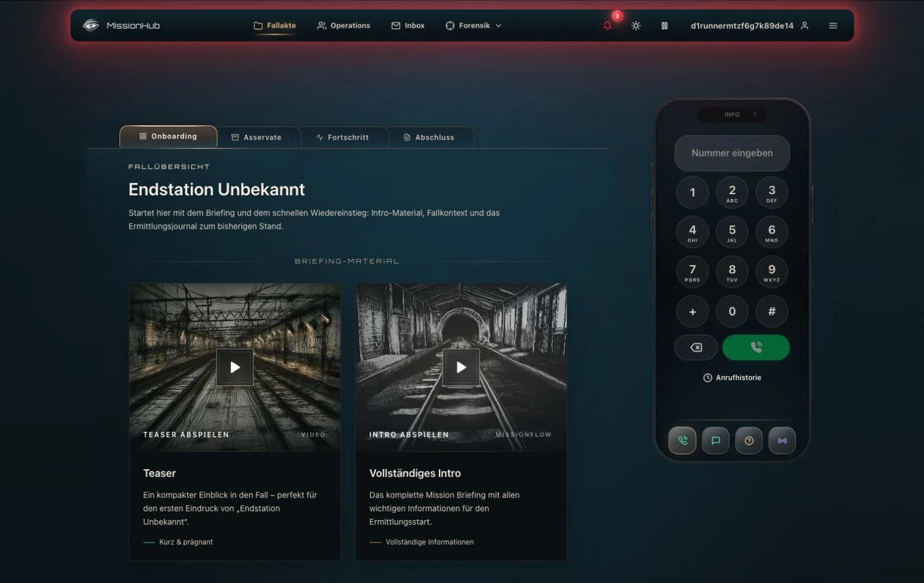924x583 pixels.
Task: Open the hamburger menu
Action: click(833, 25)
